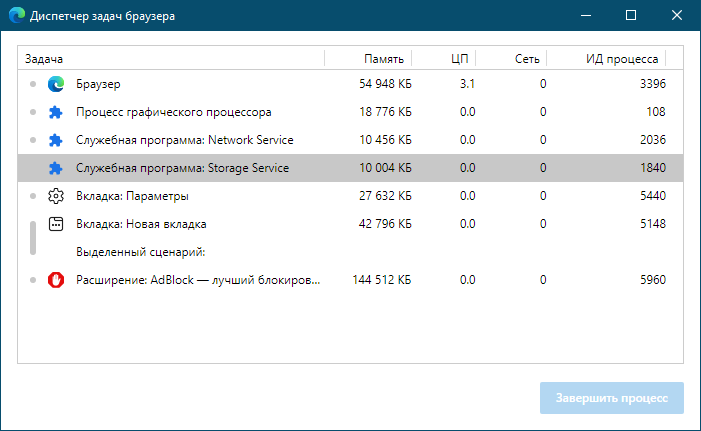Maximize the browser task manager window
Screen dimensions: 701x431
pos(631,16)
